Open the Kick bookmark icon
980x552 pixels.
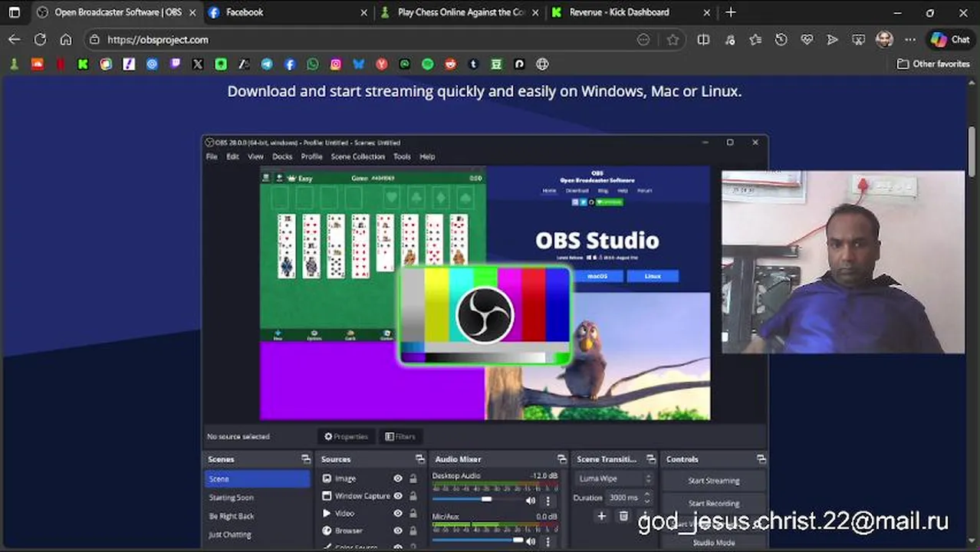pyautogui.click(x=83, y=64)
